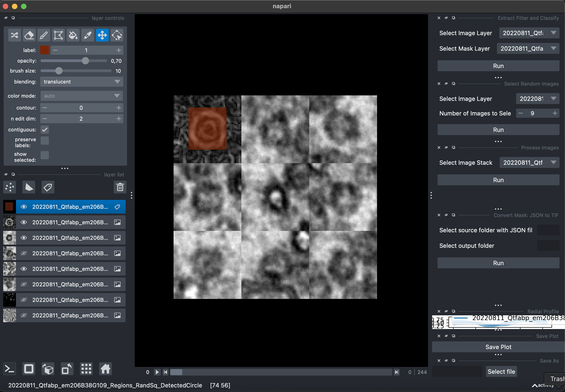
Task: Open Select Image Stack dropdown
Action: tap(530, 163)
